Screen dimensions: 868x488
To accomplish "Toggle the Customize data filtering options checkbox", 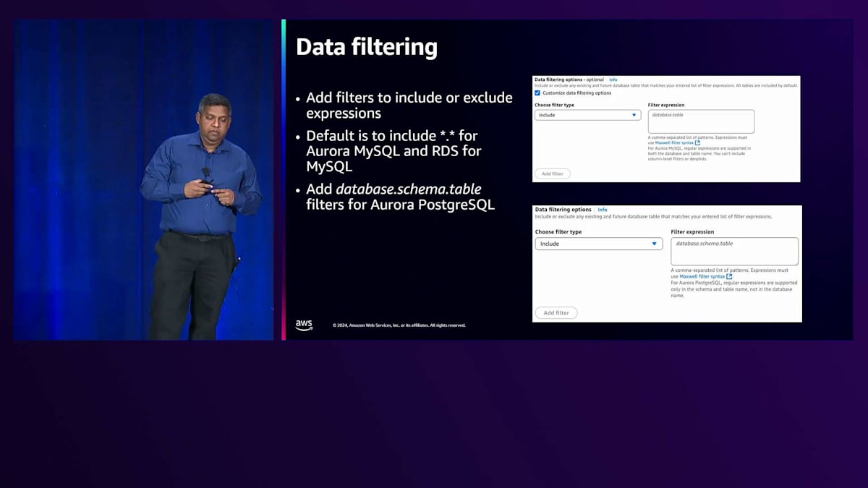I will pyautogui.click(x=537, y=93).
